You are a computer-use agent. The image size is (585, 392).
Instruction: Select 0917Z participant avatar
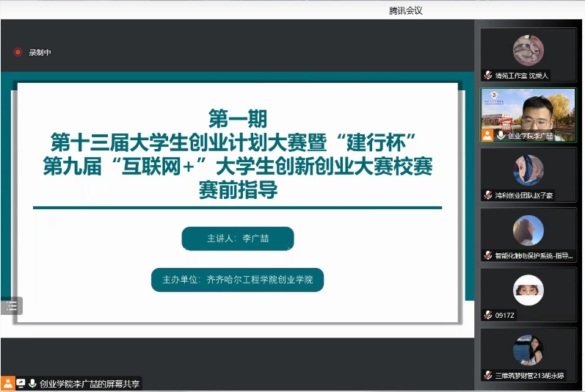[528, 291]
